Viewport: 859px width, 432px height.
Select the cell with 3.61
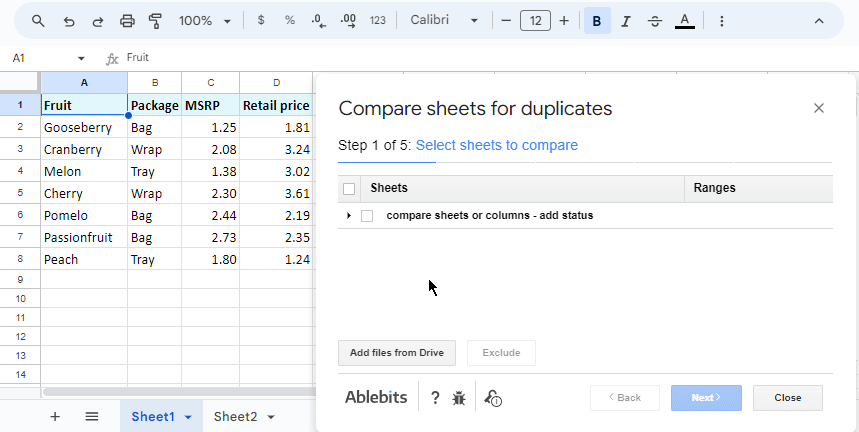277,193
